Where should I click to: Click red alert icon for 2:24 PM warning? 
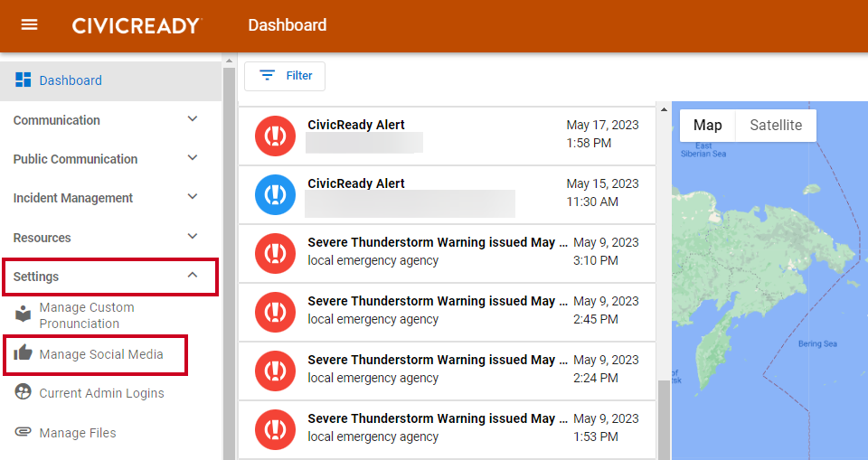tap(275, 371)
